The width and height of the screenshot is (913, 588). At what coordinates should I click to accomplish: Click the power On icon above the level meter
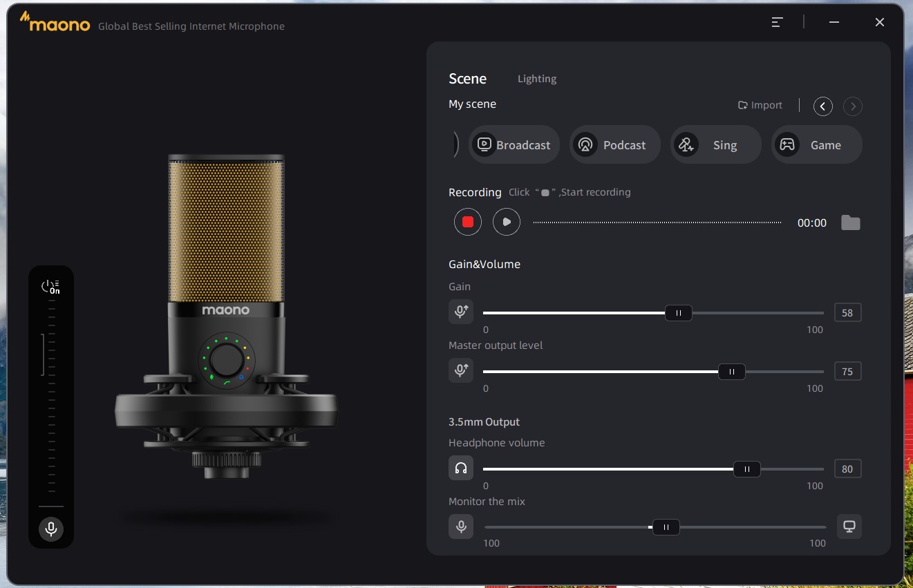coord(50,286)
